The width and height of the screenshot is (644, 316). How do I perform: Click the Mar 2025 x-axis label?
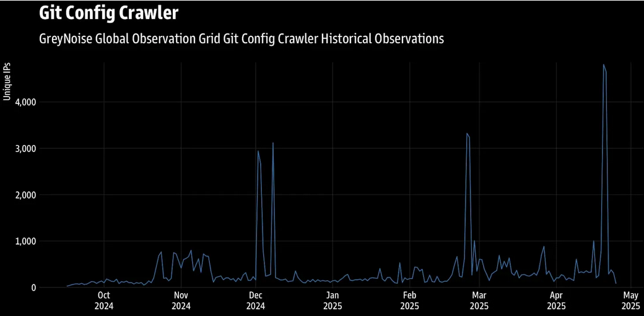(479, 301)
